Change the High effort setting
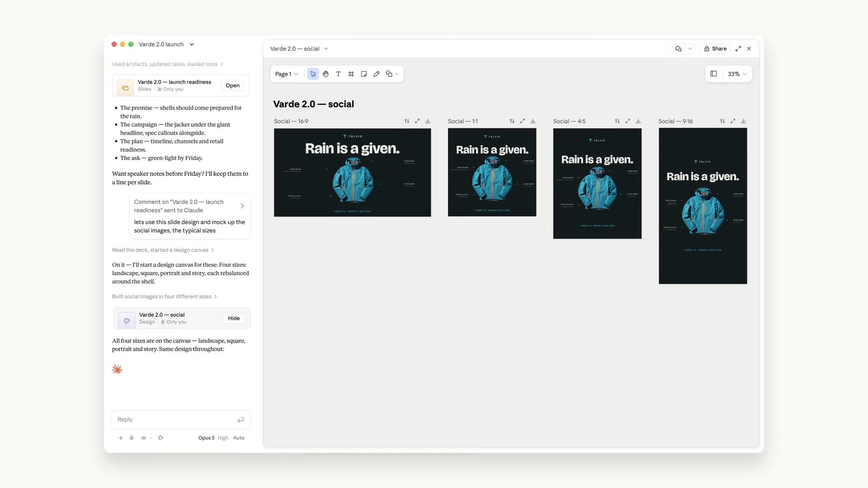This screenshot has width=868, height=488. pos(223,438)
